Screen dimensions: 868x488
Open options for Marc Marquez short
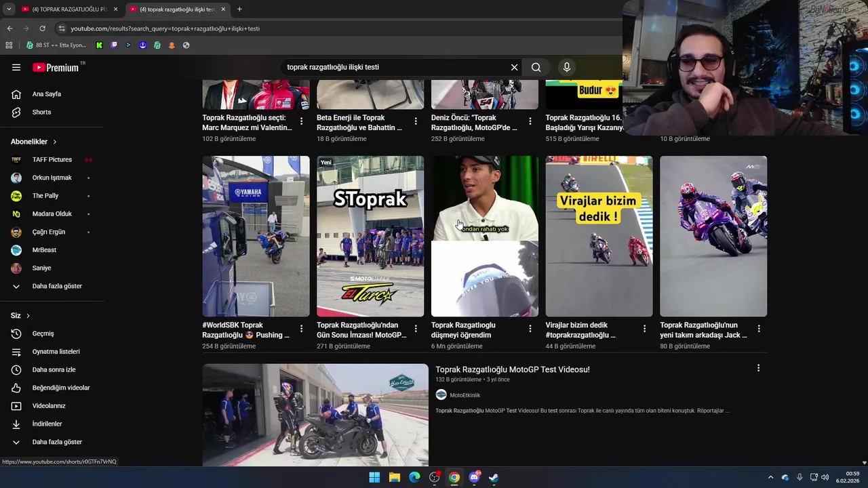tap(301, 121)
